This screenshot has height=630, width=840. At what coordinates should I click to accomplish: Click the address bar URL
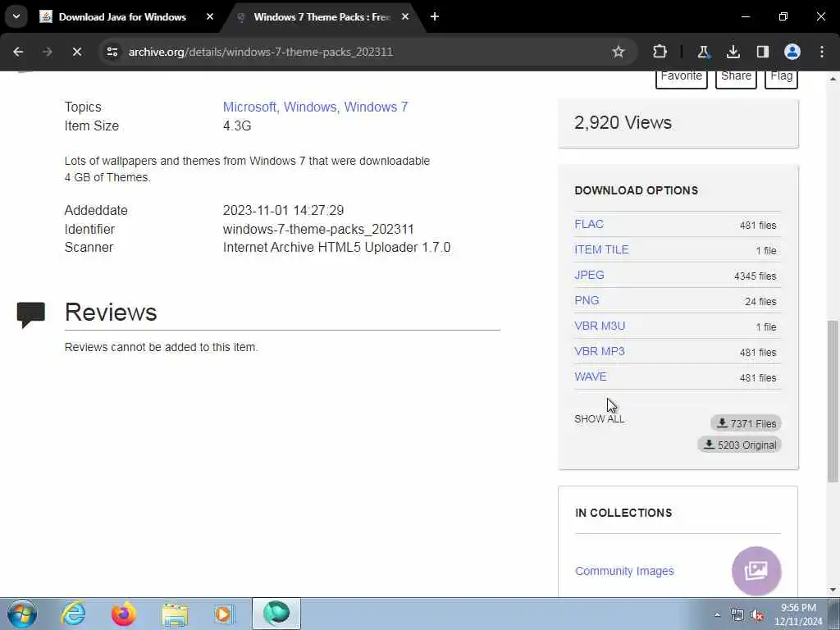(x=260, y=52)
